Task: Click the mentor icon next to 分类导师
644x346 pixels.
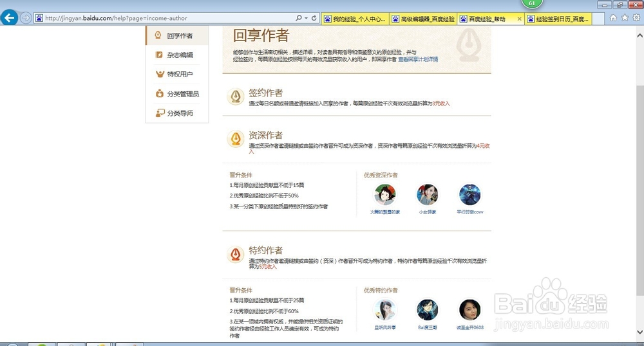Action: [160, 113]
